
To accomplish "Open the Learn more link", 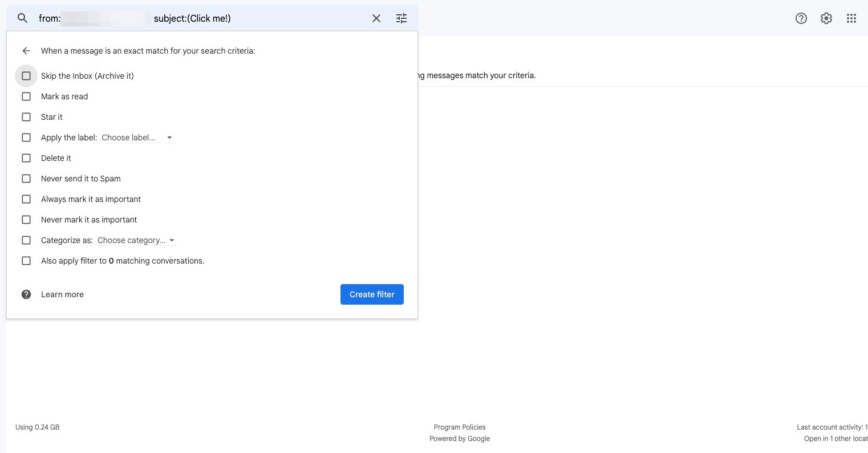I will [x=62, y=294].
